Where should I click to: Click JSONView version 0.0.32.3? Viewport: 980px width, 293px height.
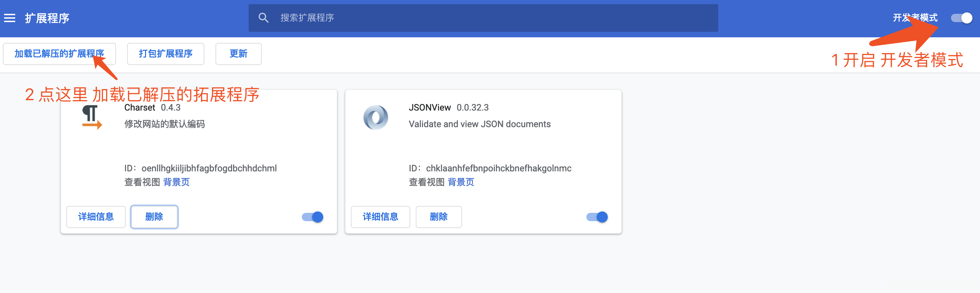pyautogui.click(x=473, y=108)
